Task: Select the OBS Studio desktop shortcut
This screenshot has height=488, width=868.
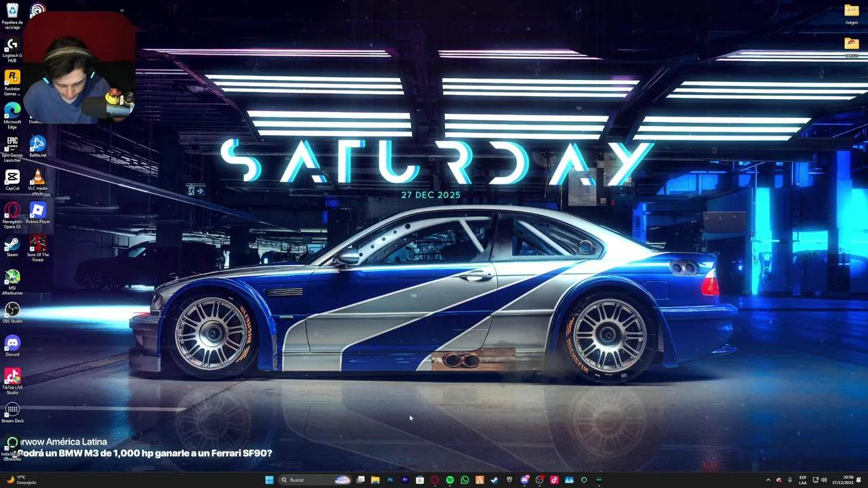Action: 12,312
